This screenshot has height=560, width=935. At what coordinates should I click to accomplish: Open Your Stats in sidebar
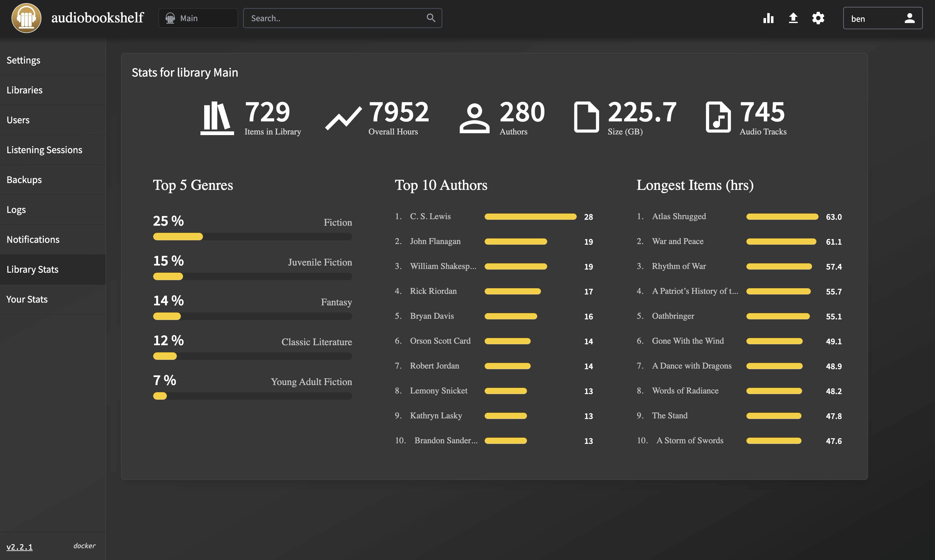53,299
